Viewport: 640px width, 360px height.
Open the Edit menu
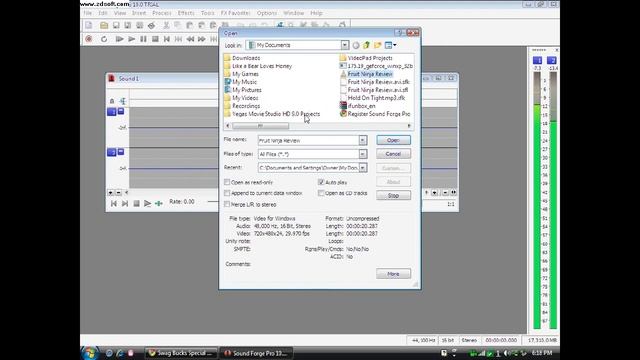pyautogui.click(x=102, y=13)
